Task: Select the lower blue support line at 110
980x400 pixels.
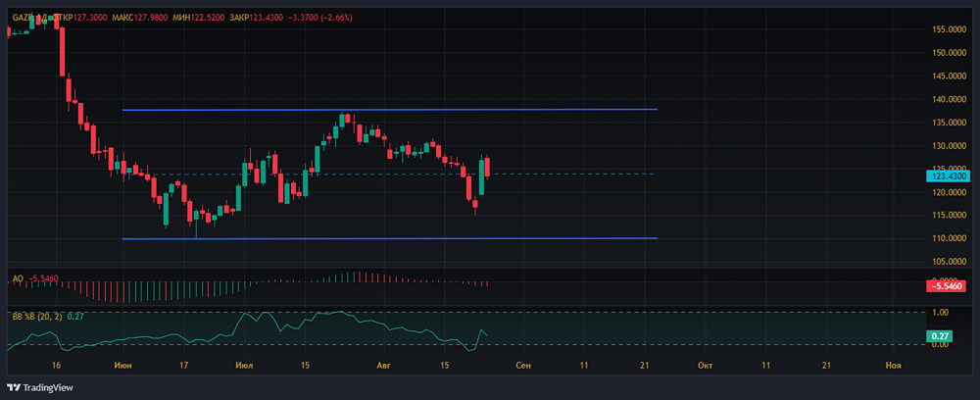Action: tap(390, 239)
